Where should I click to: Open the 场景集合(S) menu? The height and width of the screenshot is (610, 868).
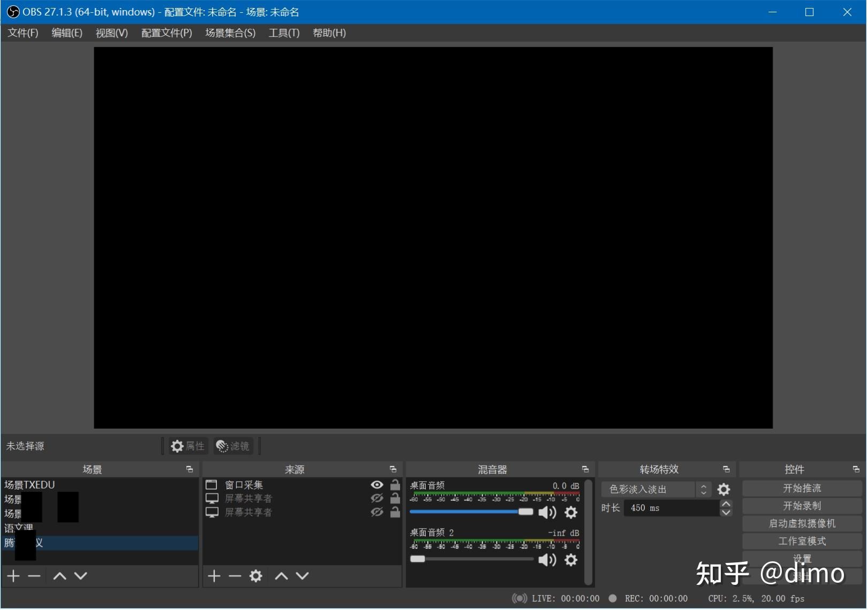[229, 33]
